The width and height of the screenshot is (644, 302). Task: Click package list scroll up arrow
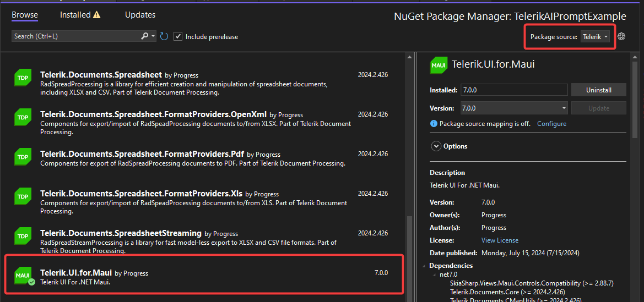pyautogui.click(x=409, y=57)
